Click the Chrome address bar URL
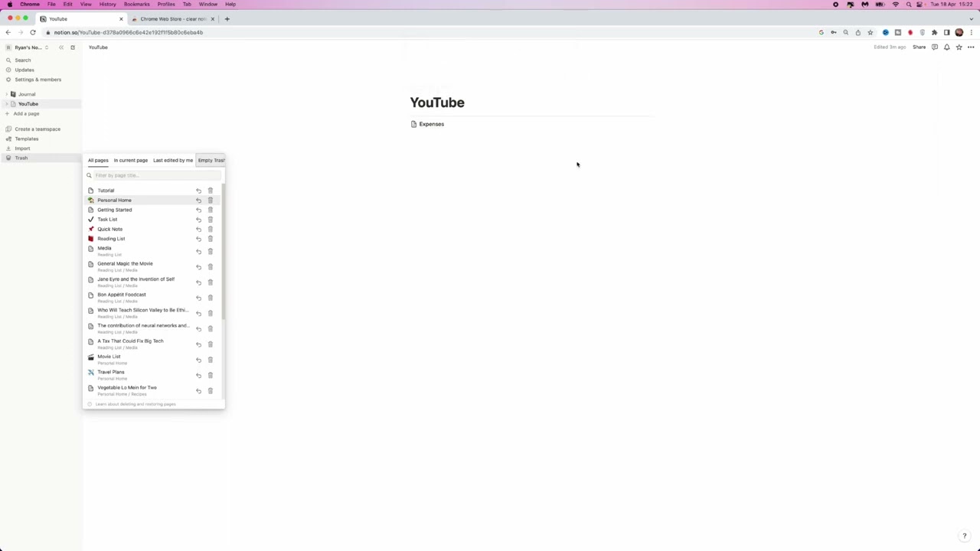This screenshot has width=980, height=551. [129, 32]
